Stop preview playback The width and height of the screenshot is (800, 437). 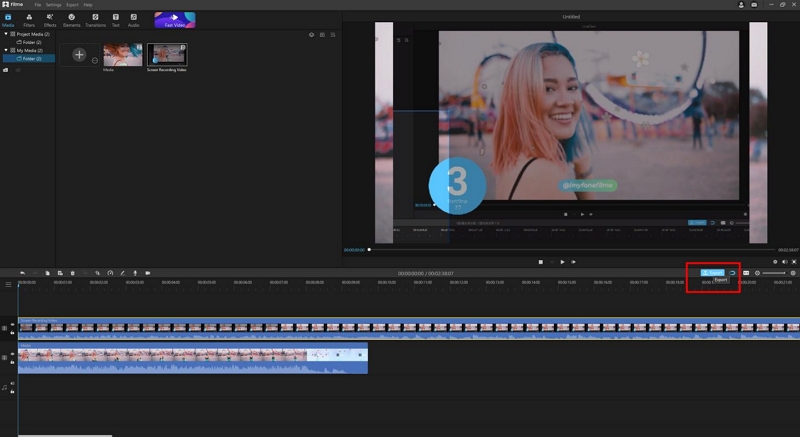[x=541, y=262]
